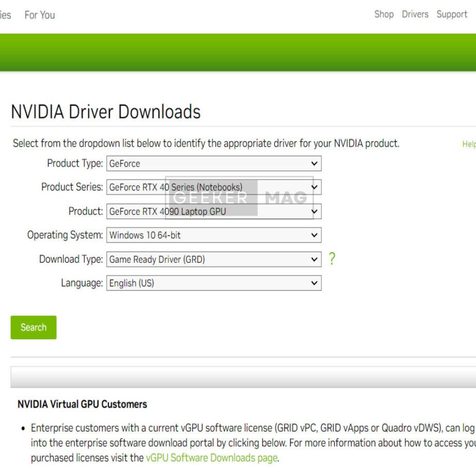Click the Help link at right edge
Image resolution: width=476 pixels, height=476 pixels.
(x=469, y=144)
